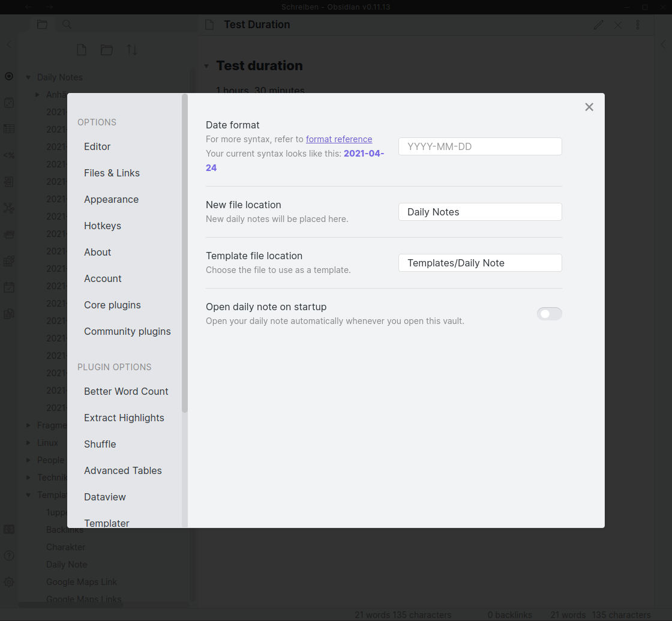Open a random note via the dice icon
Screen dimensions: 672x621
click(x=9, y=103)
